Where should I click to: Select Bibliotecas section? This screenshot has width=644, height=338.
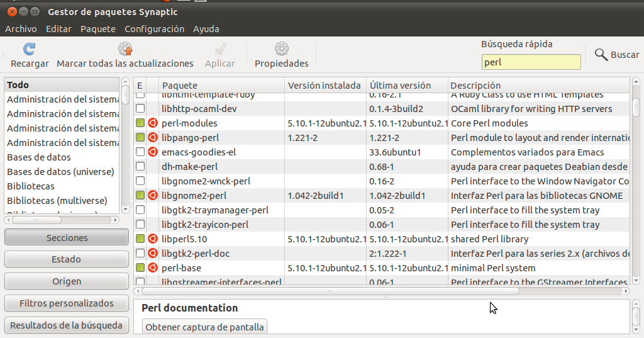click(62, 186)
